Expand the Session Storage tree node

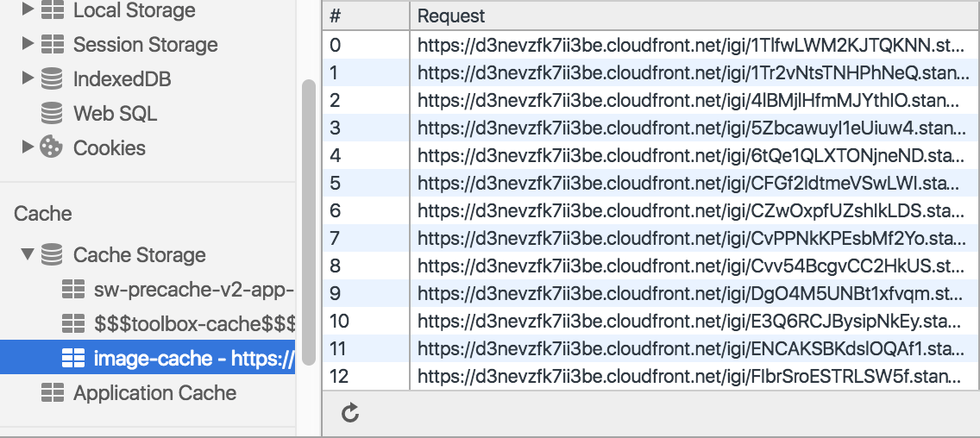pyautogui.click(x=28, y=45)
